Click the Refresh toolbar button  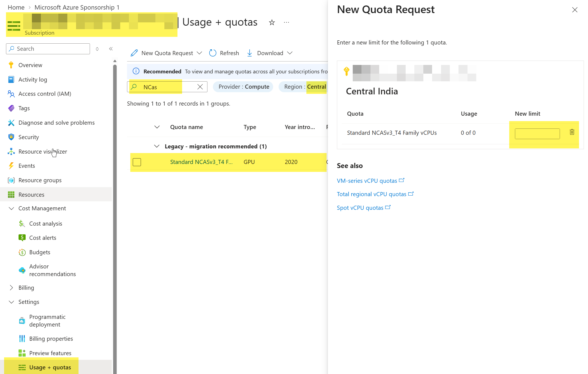[x=224, y=53]
